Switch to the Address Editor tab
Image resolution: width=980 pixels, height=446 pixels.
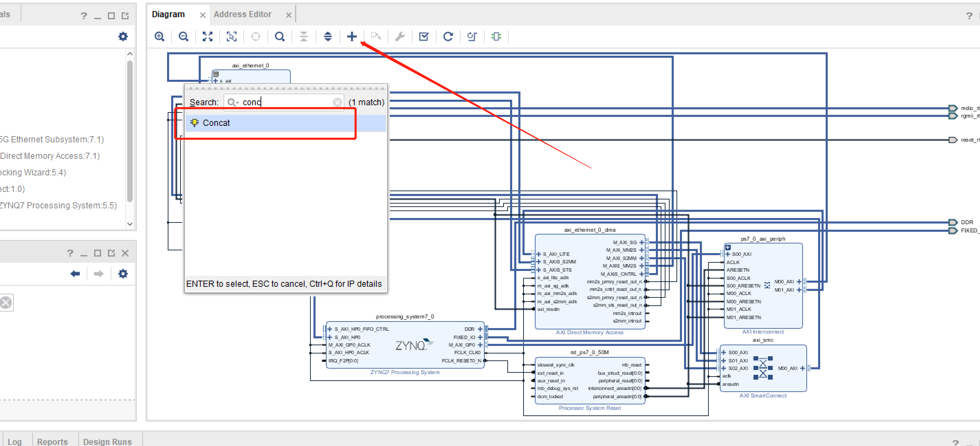pos(242,14)
